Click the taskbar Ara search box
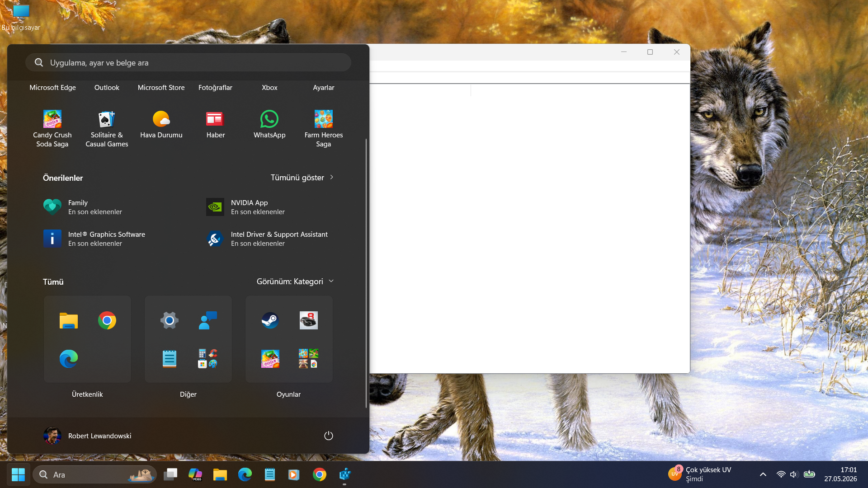The width and height of the screenshot is (868, 488). pyautogui.click(x=95, y=474)
